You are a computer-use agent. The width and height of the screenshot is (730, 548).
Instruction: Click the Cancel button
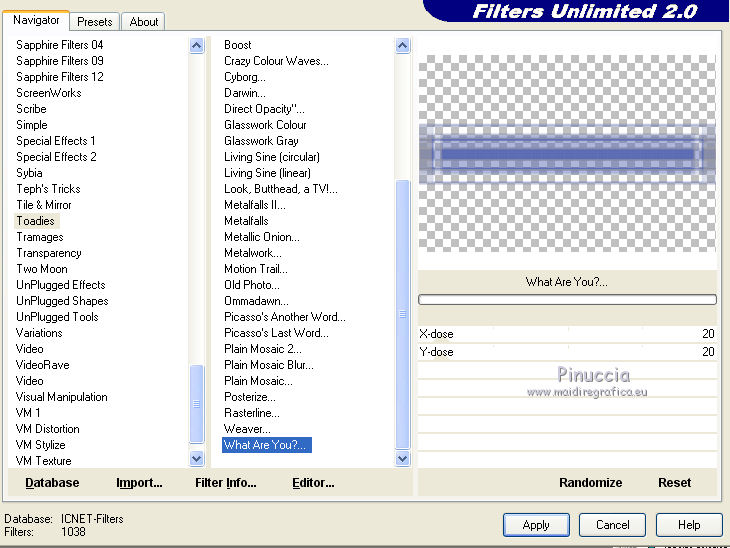[x=612, y=525]
